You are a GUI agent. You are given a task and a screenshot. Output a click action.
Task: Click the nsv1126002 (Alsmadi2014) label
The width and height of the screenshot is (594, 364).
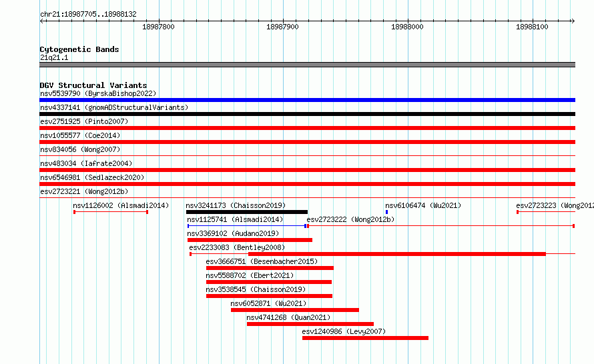[x=121, y=205]
